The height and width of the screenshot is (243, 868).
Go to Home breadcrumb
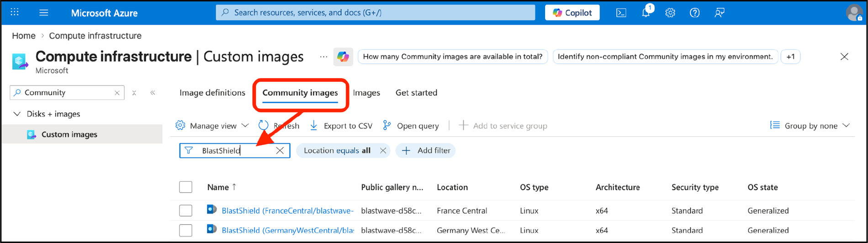click(24, 36)
